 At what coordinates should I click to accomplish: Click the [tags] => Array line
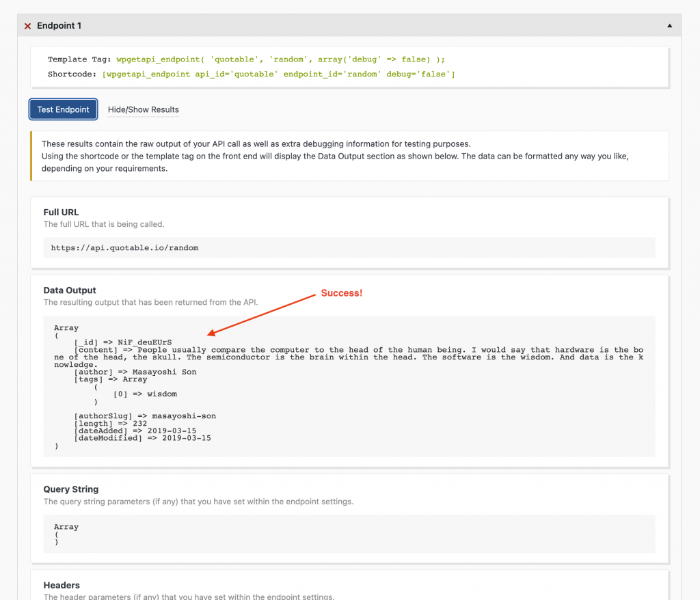(x=111, y=379)
